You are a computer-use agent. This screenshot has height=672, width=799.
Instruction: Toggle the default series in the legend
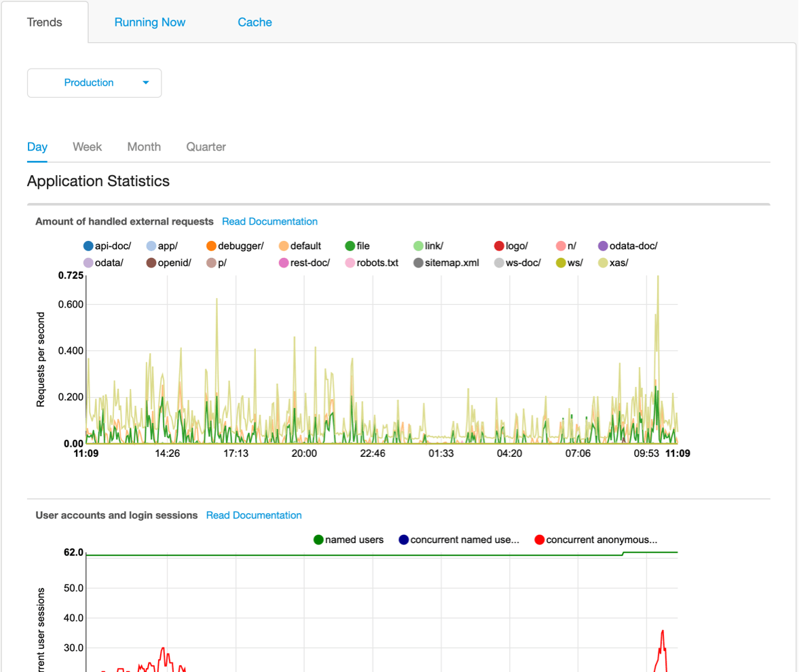300,246
